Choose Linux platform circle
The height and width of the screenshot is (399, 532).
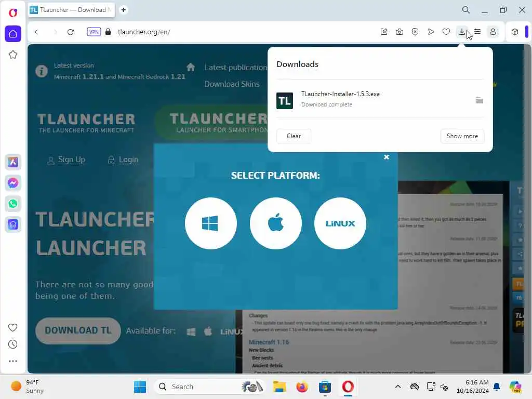coord(340,223)
